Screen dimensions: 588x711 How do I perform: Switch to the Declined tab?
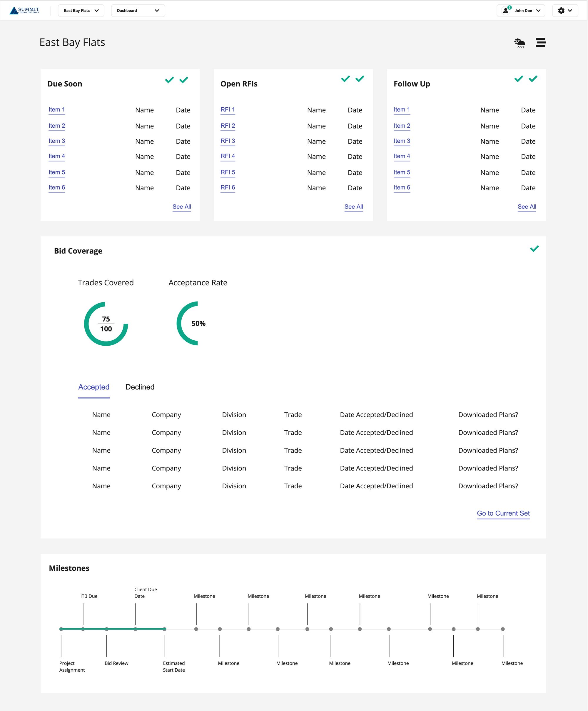tap(140, 387)
